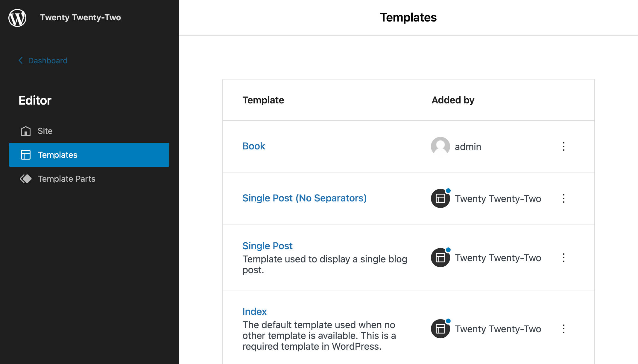Viewport: 638px width, 364px height.
Task: Click the admin avatar icon for Book template
Action: (440, 146)
